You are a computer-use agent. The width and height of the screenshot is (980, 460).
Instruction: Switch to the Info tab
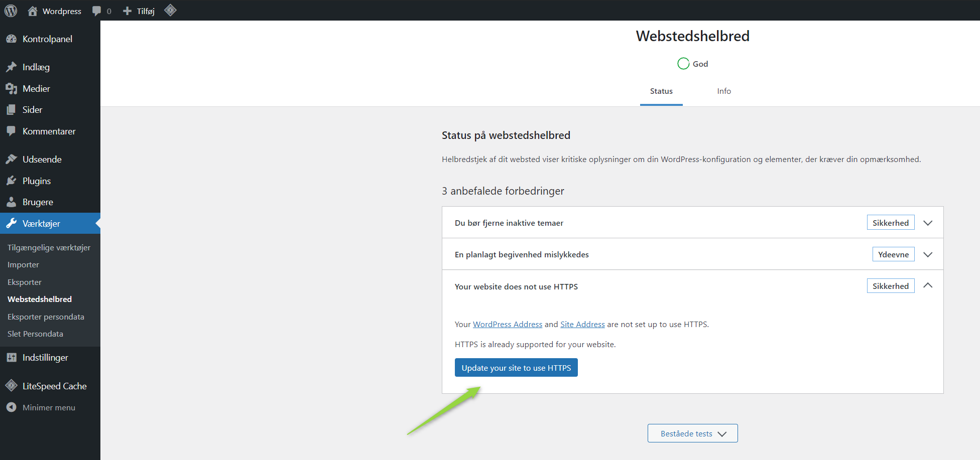(724, 91)
